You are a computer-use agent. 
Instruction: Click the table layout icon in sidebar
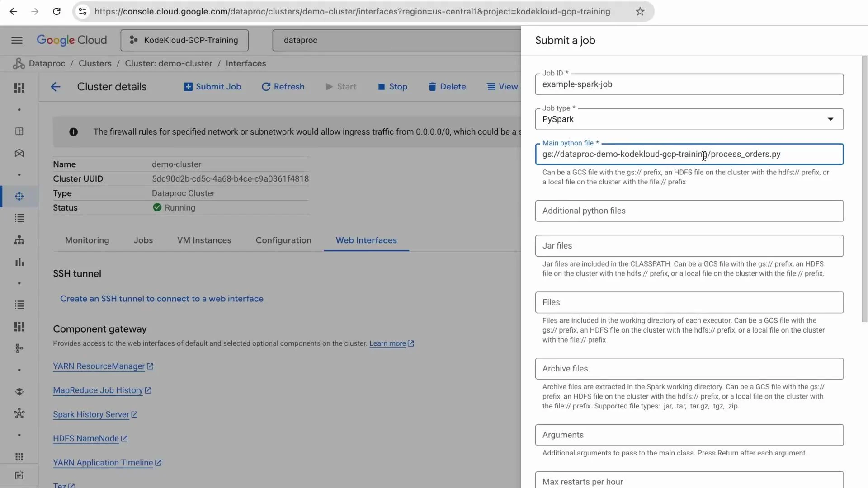[x=19, y=131]
